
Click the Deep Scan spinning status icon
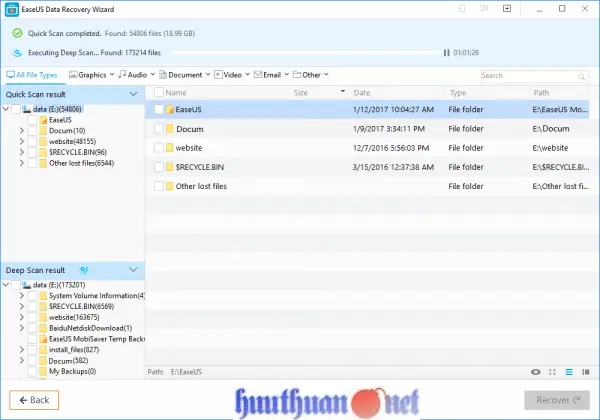click(83, 270)
